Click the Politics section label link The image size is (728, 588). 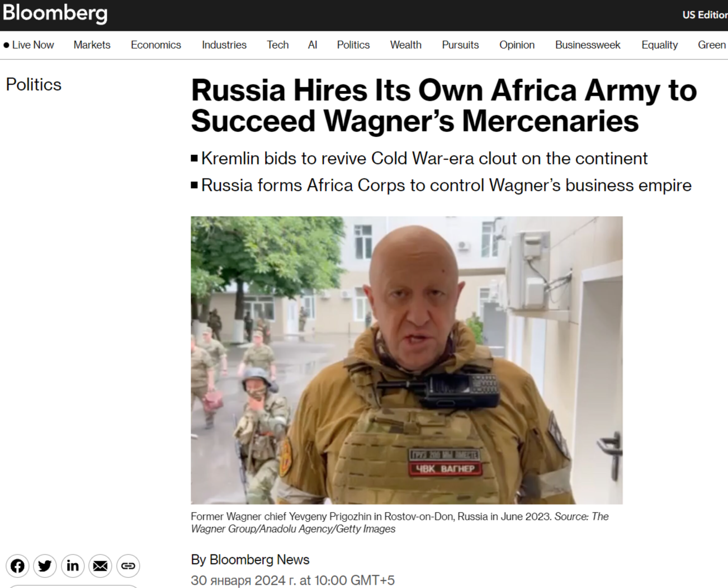pos(34,84)
